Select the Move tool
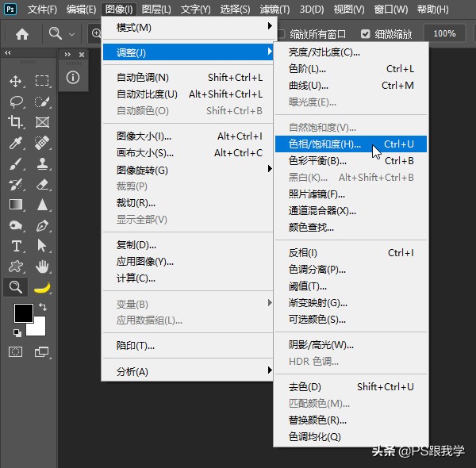 [16, 81]
